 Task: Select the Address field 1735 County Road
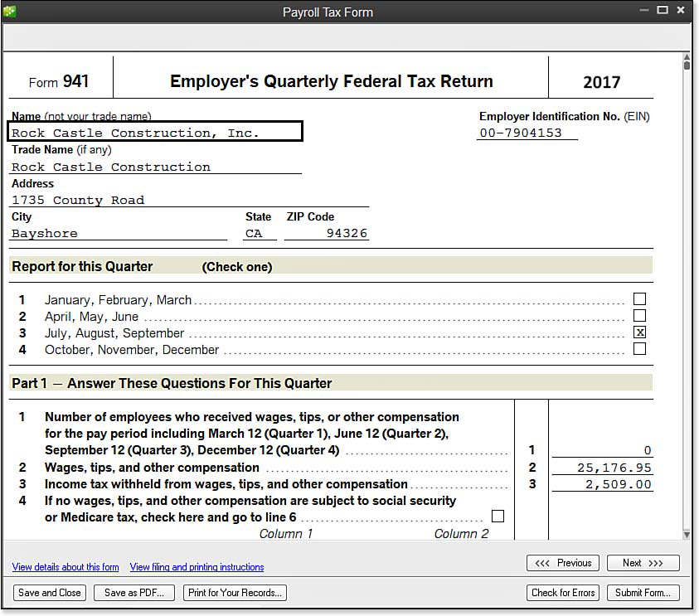point(189,200)
